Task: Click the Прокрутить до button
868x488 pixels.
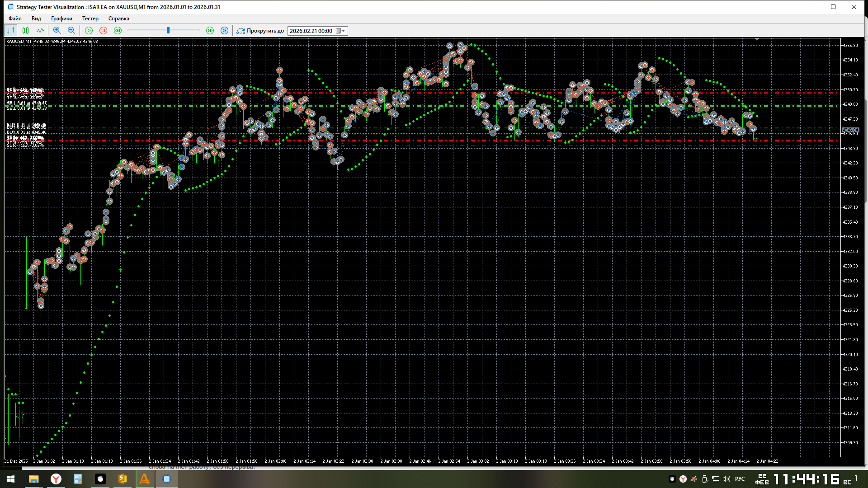Action: [260, 31]
